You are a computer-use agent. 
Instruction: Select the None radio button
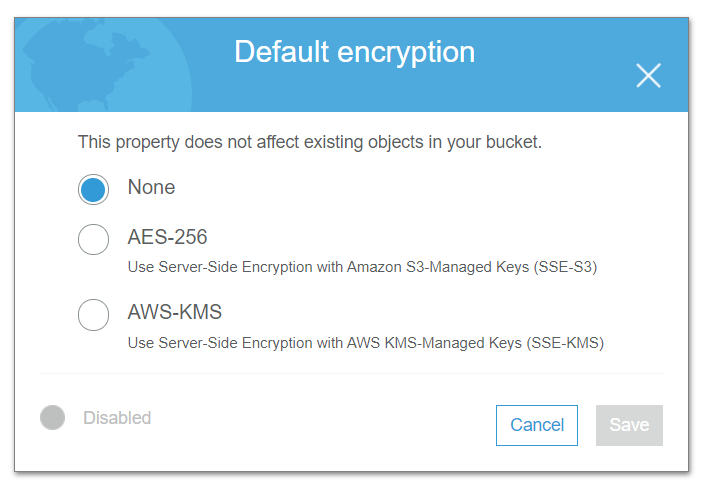[93, 189]
